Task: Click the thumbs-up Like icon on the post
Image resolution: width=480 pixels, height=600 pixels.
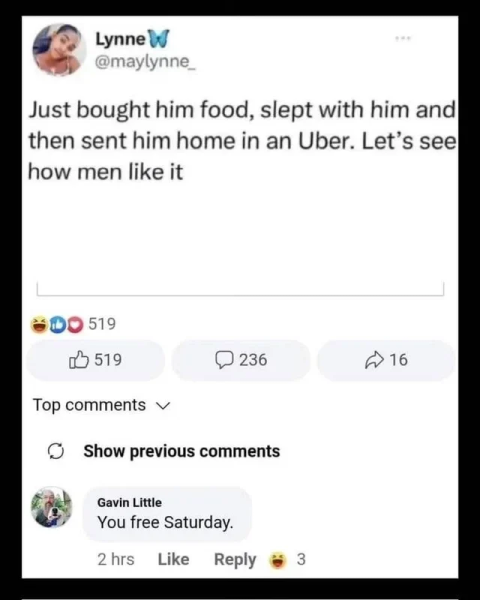Action: (x=79, y=360)
